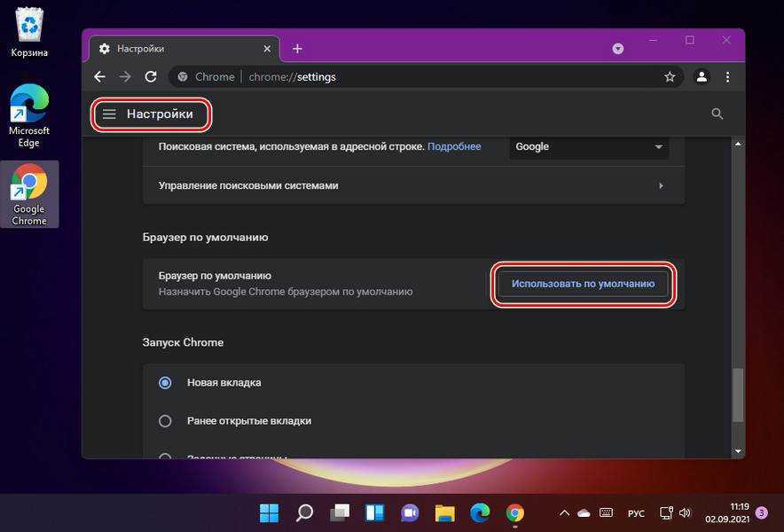Click the Браузер по умолчанию section heading

(205, 237)
